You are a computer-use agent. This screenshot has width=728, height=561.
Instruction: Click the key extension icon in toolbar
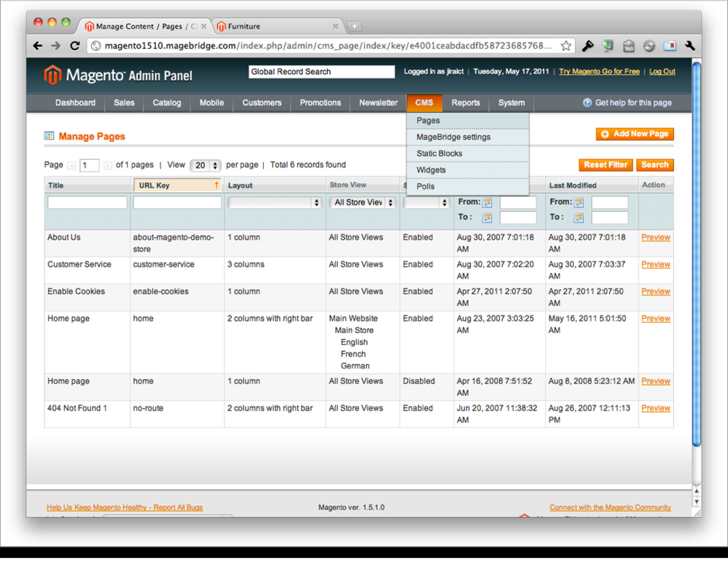tap(588, 46)
